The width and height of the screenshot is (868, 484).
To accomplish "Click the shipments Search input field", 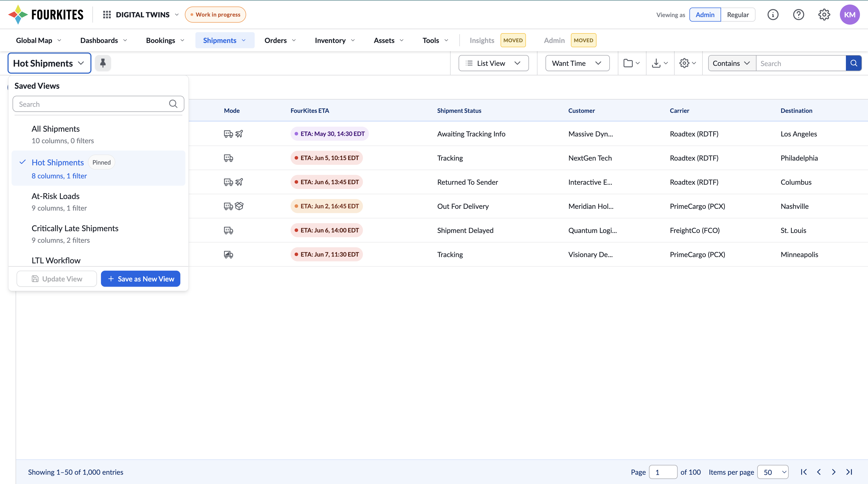I will pos(801,63).
